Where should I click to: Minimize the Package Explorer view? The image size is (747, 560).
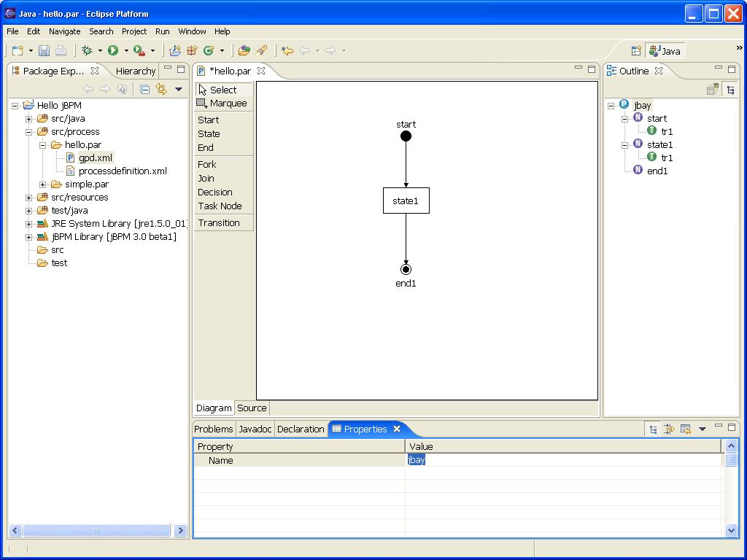click(x=168, y=69)
